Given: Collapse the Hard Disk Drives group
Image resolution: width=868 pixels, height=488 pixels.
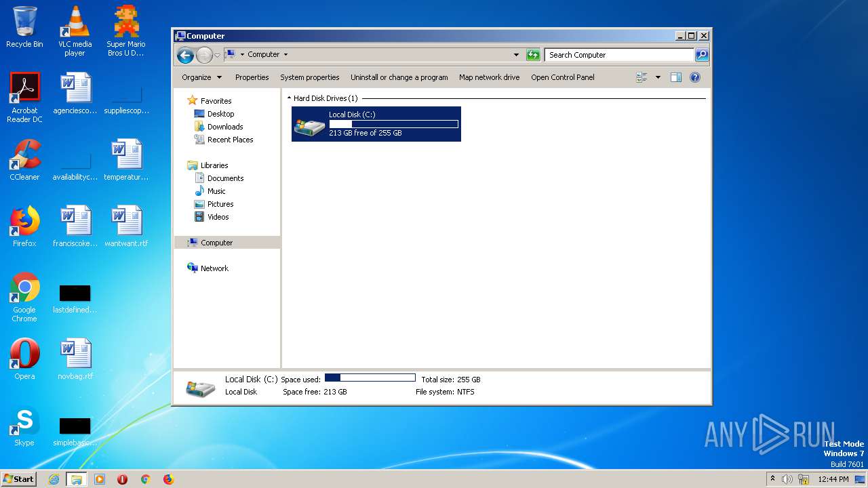Looking at the screenshot, I should click(x=290, y=98).
